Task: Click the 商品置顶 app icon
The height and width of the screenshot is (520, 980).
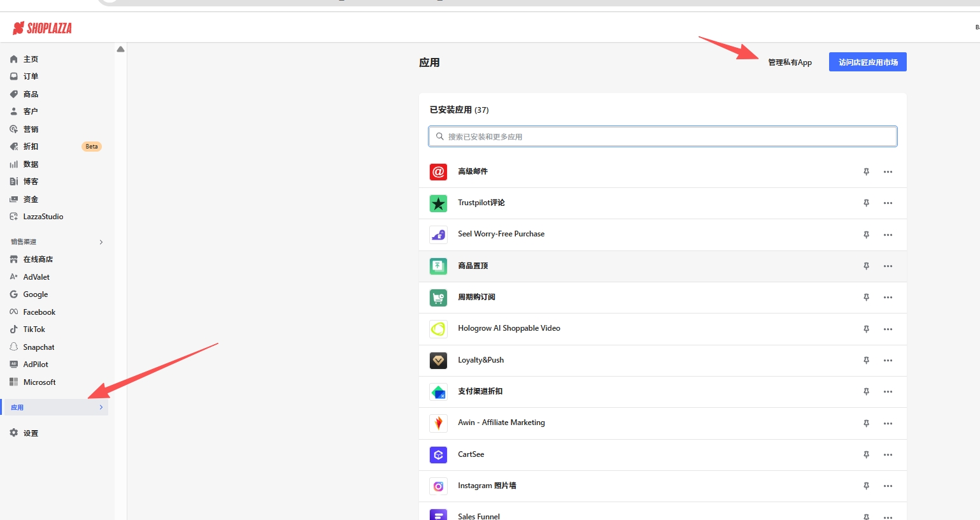Action: 438,266
